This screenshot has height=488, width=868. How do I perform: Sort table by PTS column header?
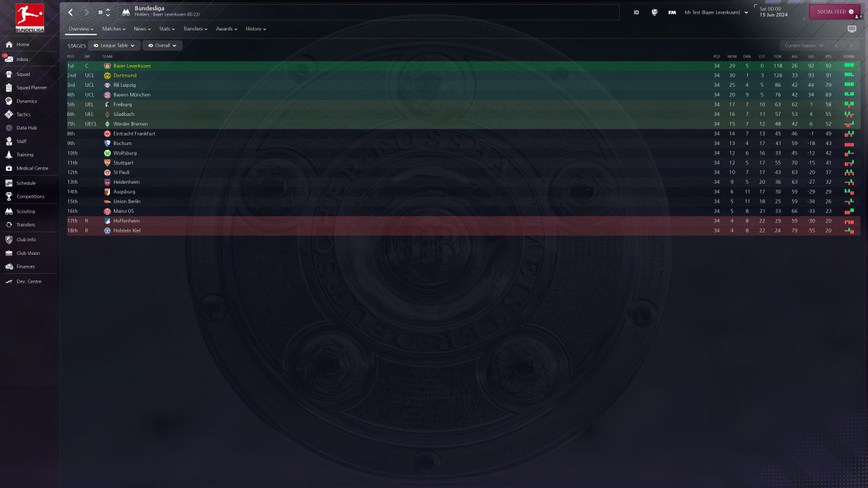click(828, 56)
